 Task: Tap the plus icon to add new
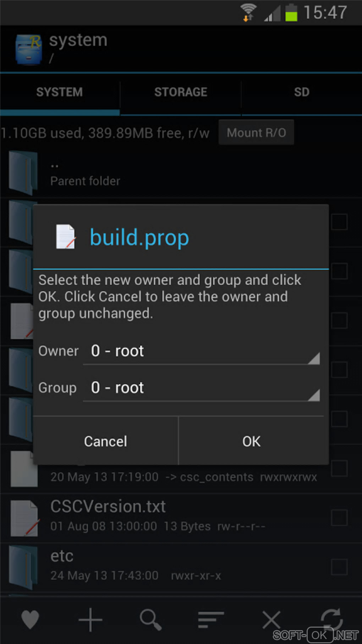point(90,620)
